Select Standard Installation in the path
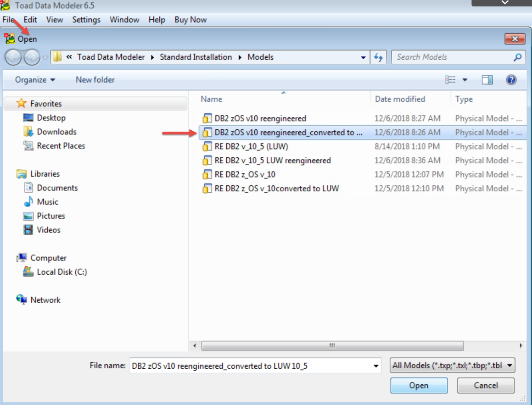The image size is (532, 405). click(196, 57)
